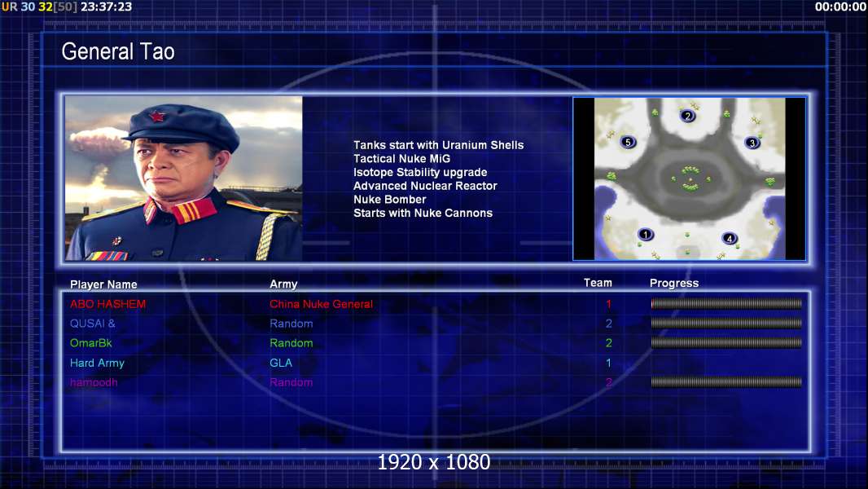Select player name ABO HASHEM
The height and width of the screenshot is (489, 868).
click(108, 304)
